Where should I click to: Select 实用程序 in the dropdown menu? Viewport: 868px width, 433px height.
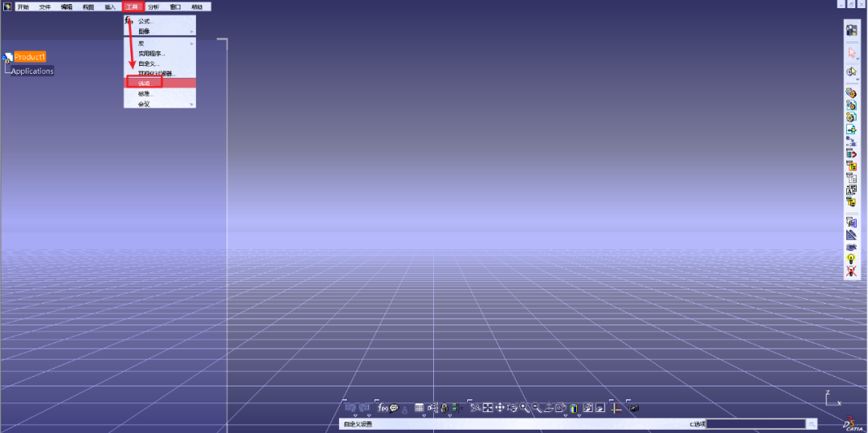159,54
